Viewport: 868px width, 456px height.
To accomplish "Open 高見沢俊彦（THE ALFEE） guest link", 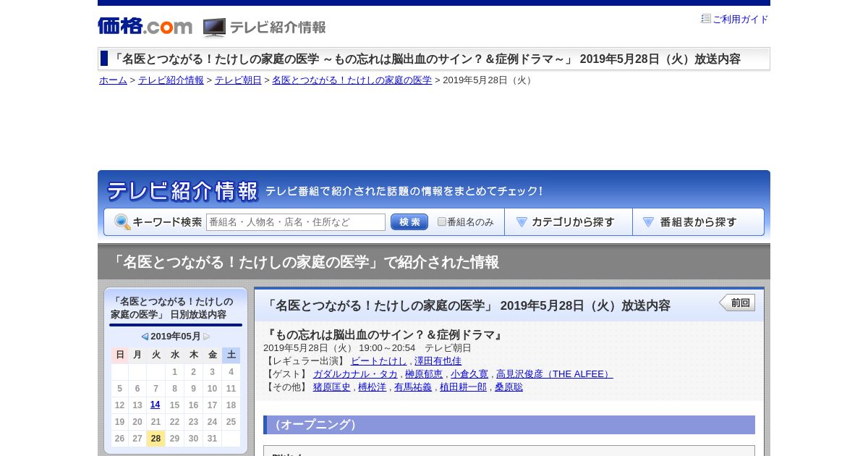I will click(x=554, y=374).
